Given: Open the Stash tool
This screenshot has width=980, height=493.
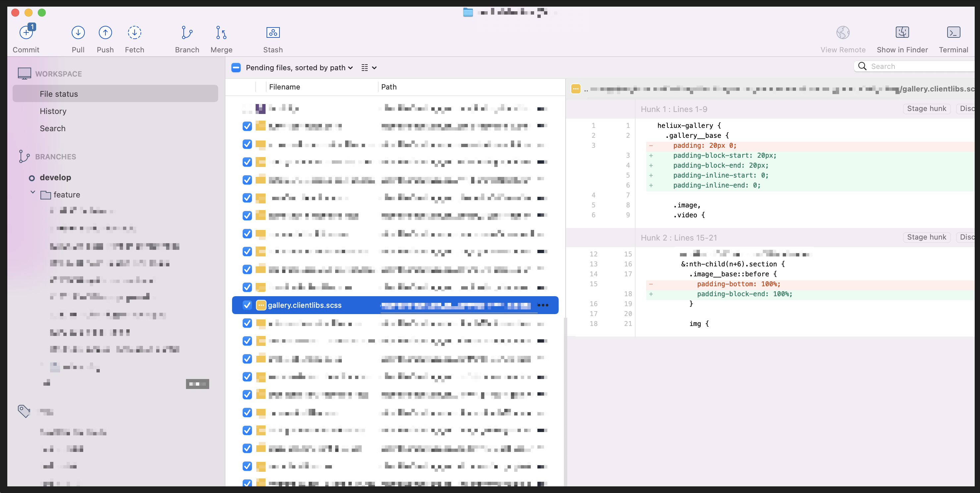Looking at the screenshot, I should (273, 33).
